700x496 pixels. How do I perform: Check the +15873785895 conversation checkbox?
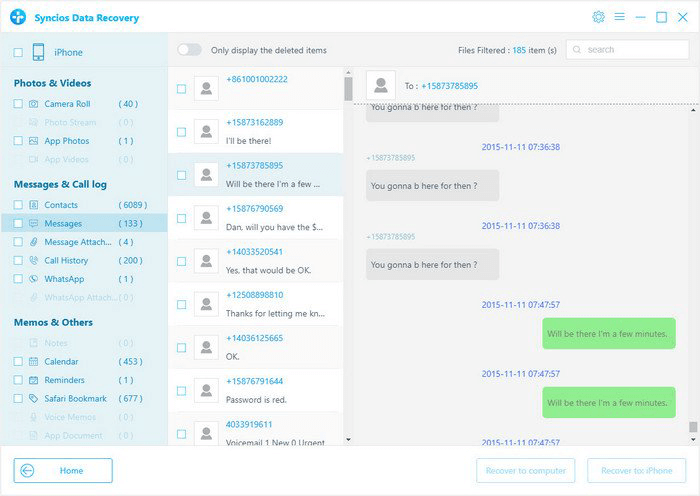coord(181,175)
